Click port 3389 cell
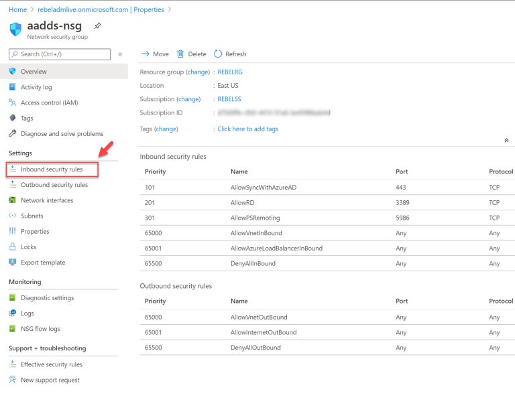The image size is (515, 420). (402, 202)
